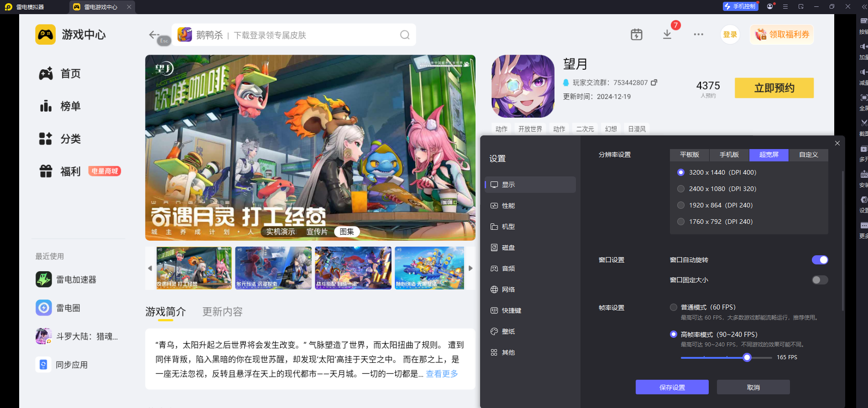Open 性能 performance settings
Screen dimensions: 868x408
(530, 206)
